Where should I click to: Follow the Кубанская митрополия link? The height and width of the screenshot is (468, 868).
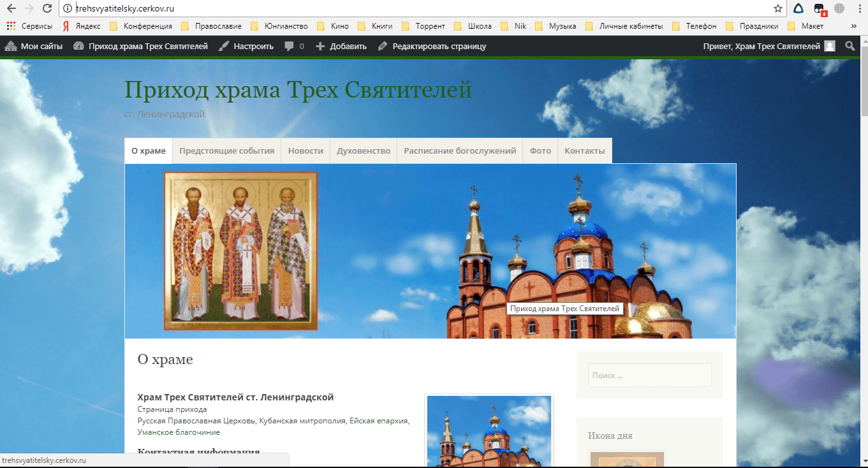pos(302,421)
